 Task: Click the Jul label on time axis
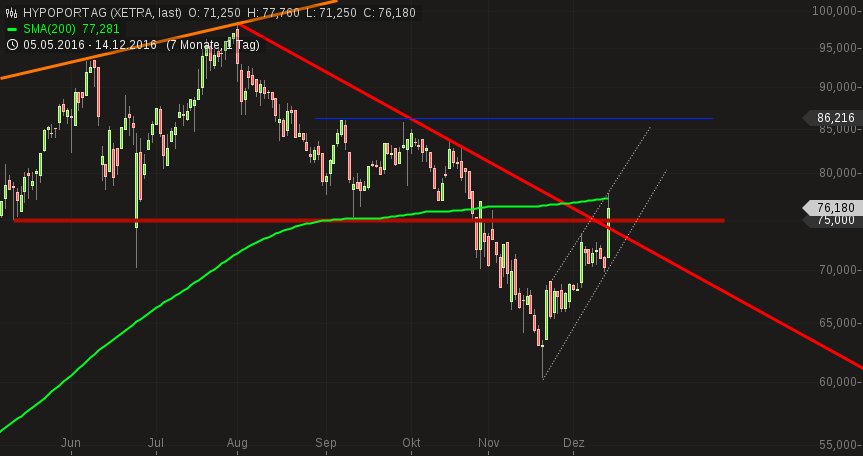tap(156, 443)
